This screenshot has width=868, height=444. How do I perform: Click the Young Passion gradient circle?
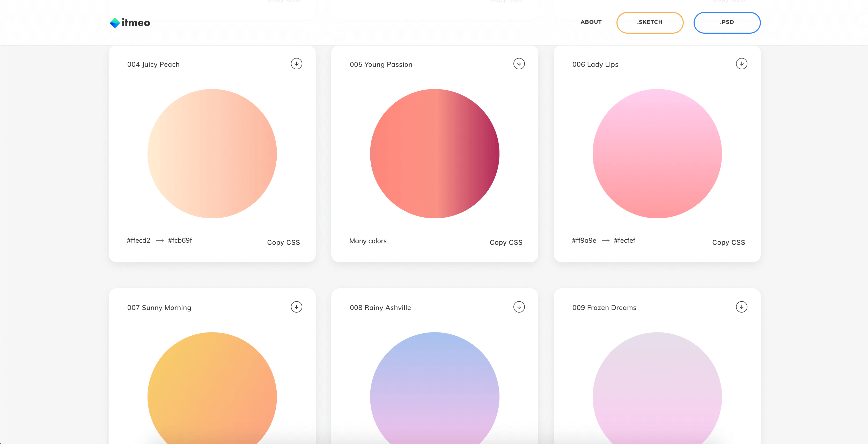tap(435, 154)
